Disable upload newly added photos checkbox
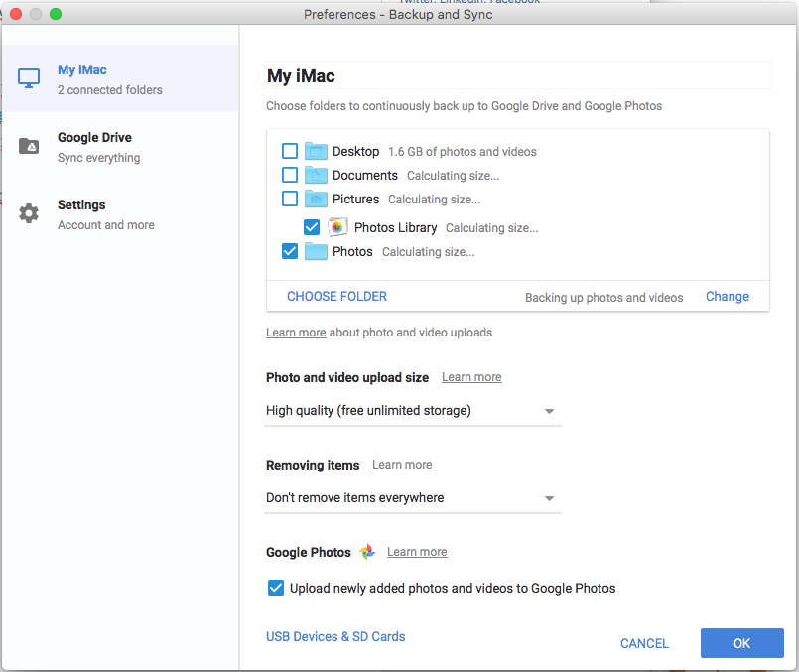 [276, 588]
